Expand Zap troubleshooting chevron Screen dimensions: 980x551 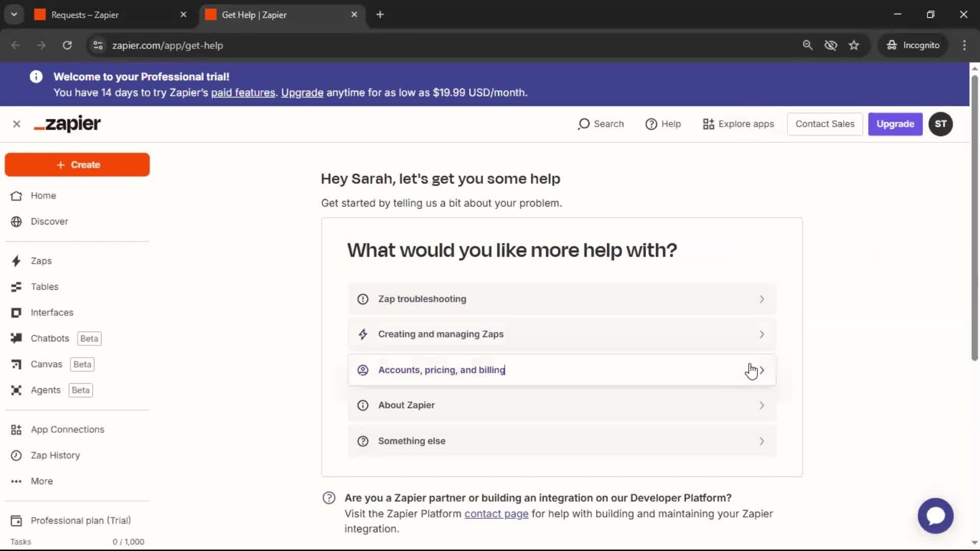coord(761,299)
